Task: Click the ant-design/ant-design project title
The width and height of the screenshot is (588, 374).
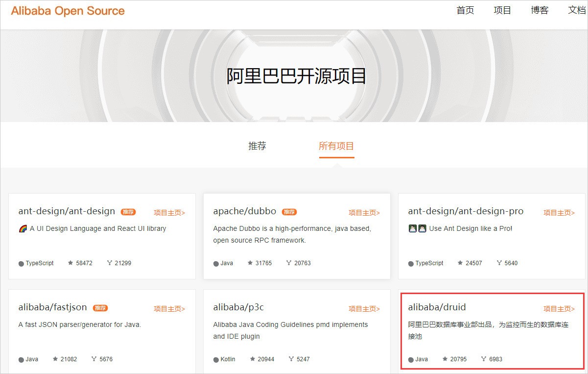Action: 67,211
